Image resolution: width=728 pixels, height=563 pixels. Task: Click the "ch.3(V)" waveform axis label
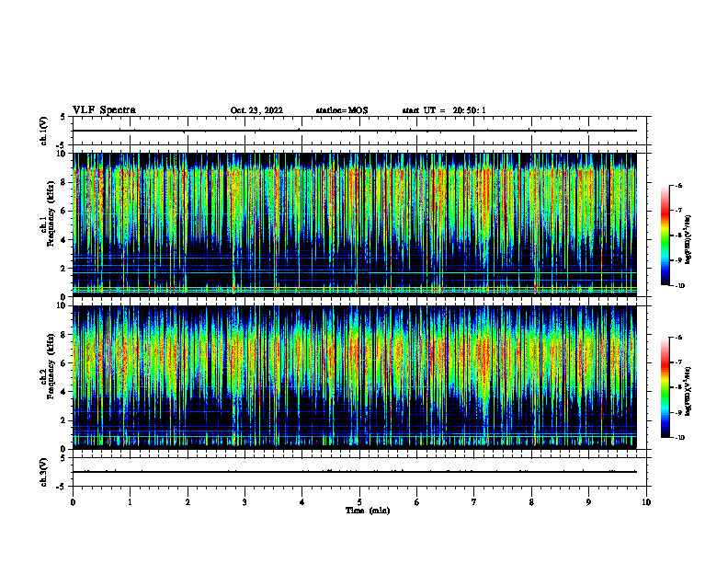(x=44, y=472)
